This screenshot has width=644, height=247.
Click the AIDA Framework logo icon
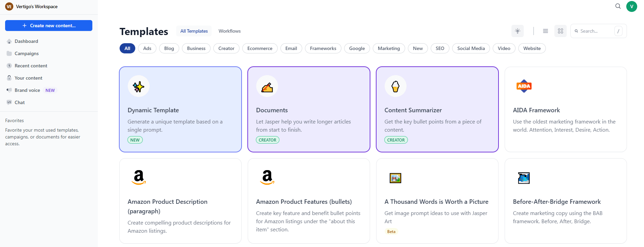(524, 86)
